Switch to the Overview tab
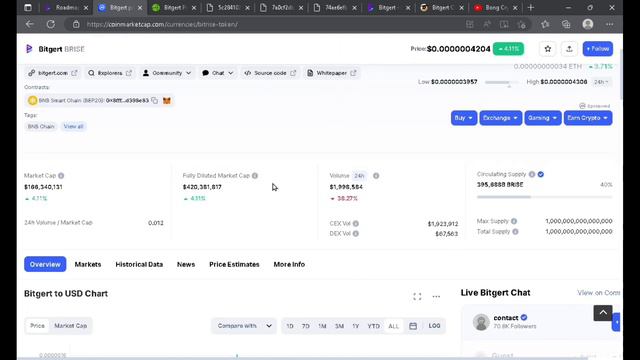640x360 pixels. pyautogui.click(x=45, y=264)
